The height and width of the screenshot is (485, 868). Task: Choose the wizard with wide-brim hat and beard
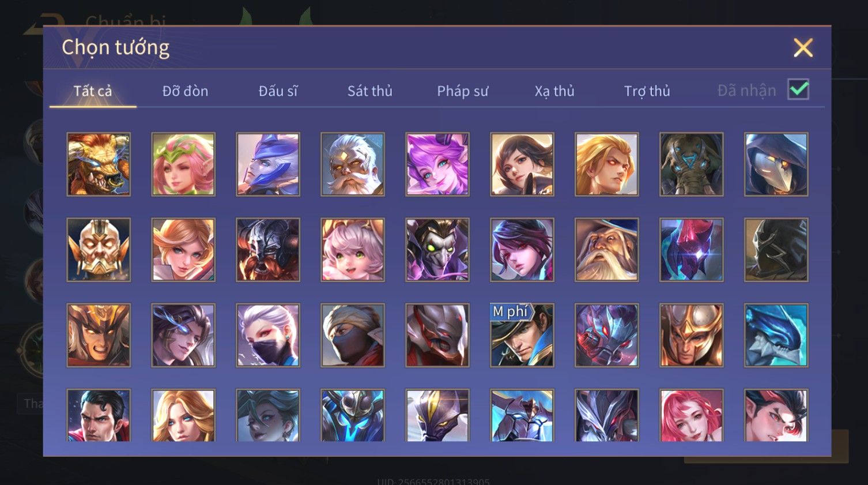(607, 250)
